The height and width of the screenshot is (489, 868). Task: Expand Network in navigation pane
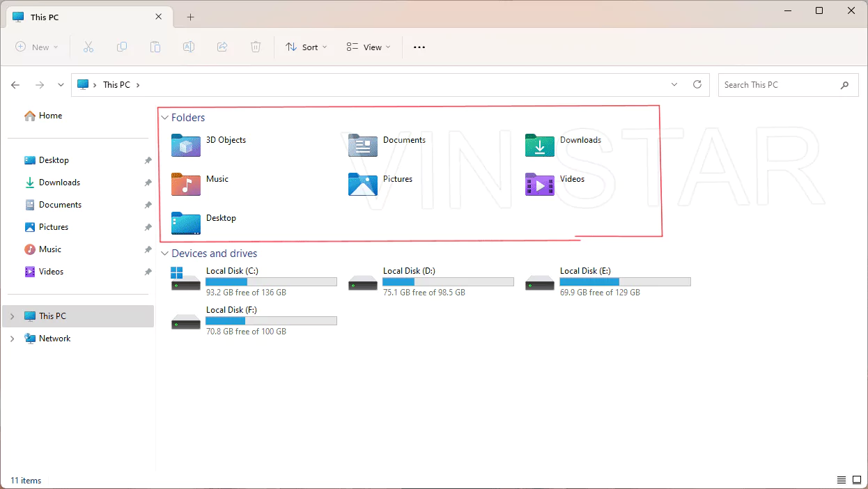click(12, 339)
